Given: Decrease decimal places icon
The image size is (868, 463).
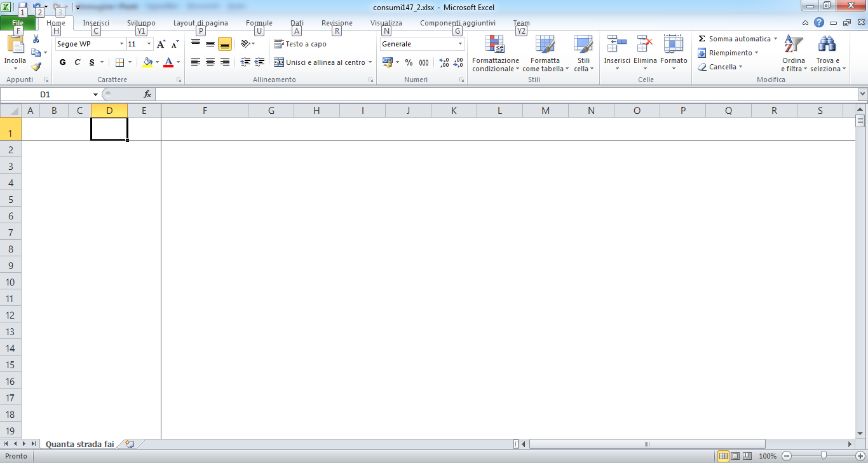Looking at the screenshot, I should point(458,62).
